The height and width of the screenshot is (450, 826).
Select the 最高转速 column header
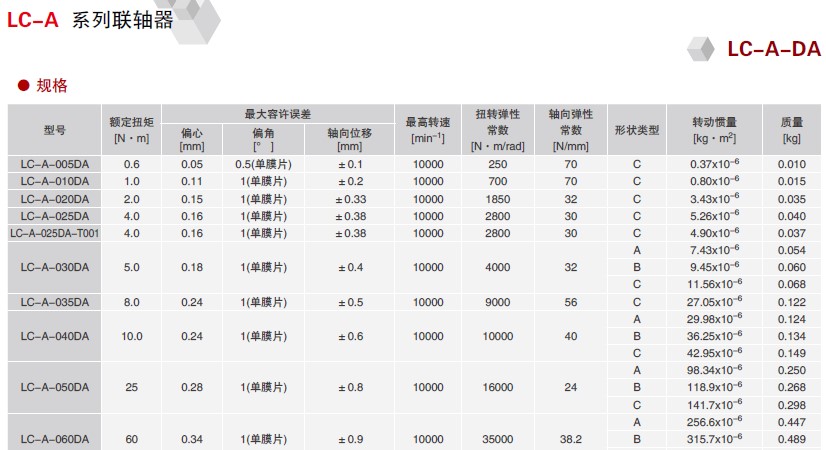tap(427, 129)
